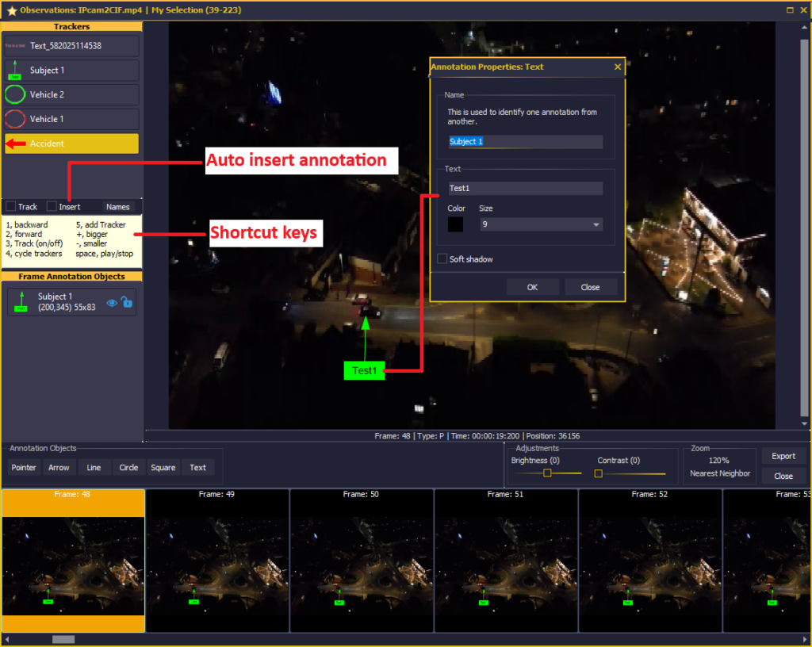This screenshot has height=647, width=812.
Task: Click the Subject 1 frame annotation object icon
Action: [21, 302]
